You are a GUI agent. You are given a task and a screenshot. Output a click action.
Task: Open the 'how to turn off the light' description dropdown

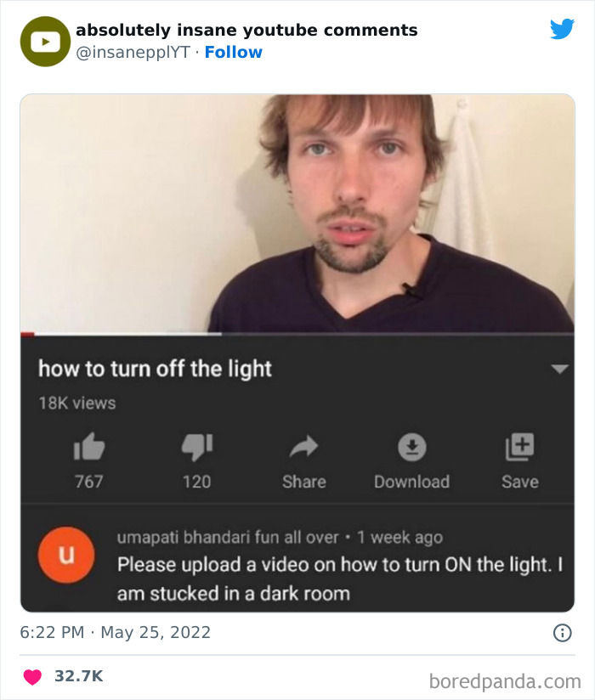(558, 367)
